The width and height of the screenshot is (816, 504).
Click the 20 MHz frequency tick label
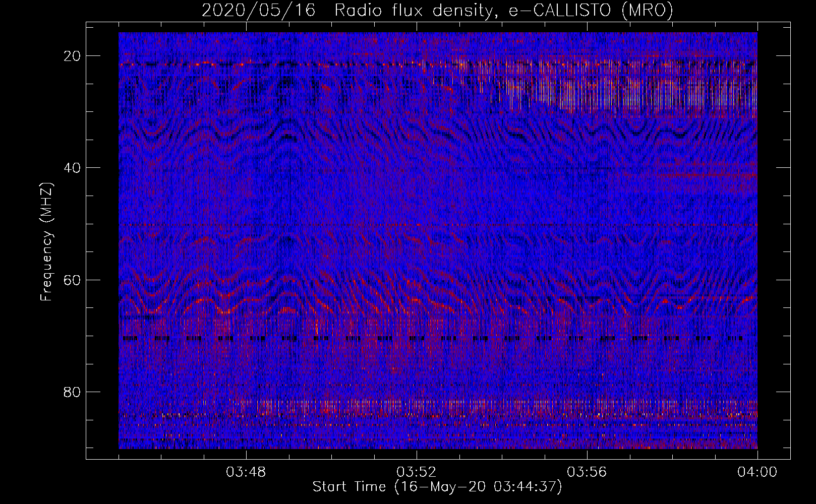(72, 56)
